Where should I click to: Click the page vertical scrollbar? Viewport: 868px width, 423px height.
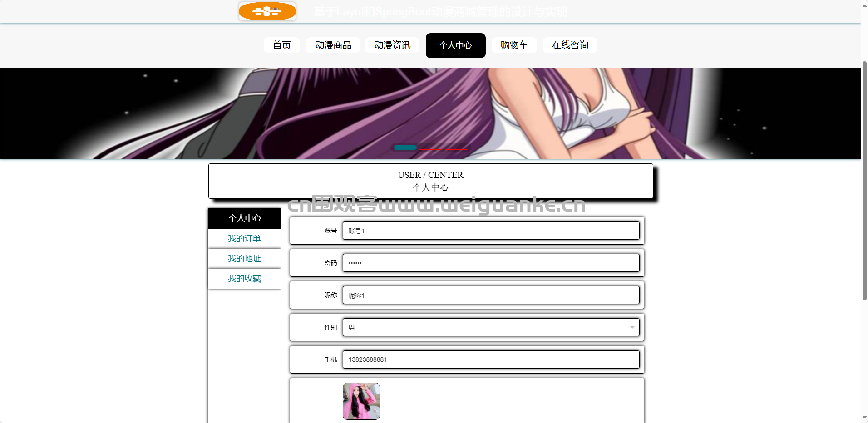pos(864,181)
